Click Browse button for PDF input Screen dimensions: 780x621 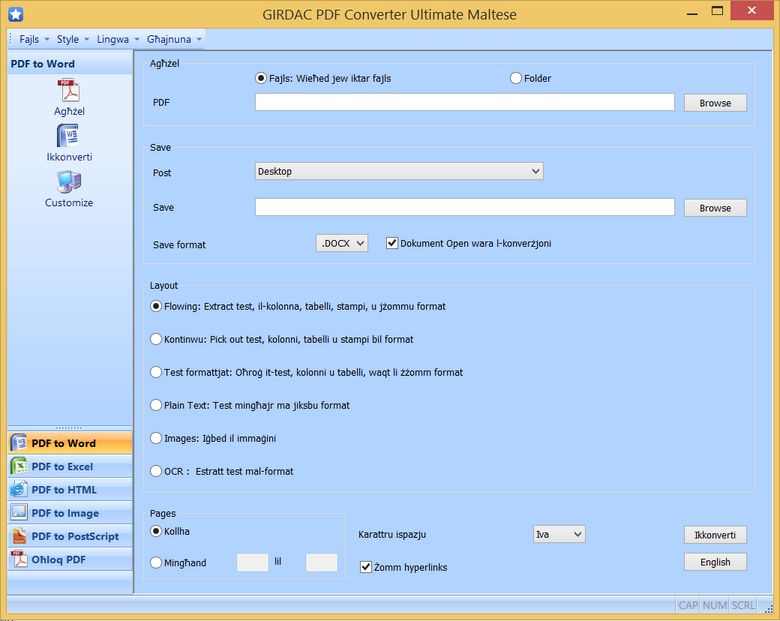click(715, 103)
